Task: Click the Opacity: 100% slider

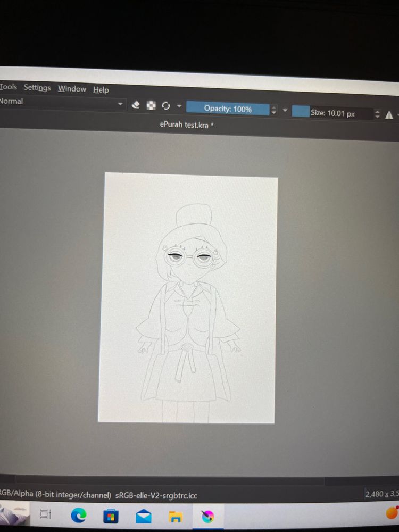Action: 228,109
